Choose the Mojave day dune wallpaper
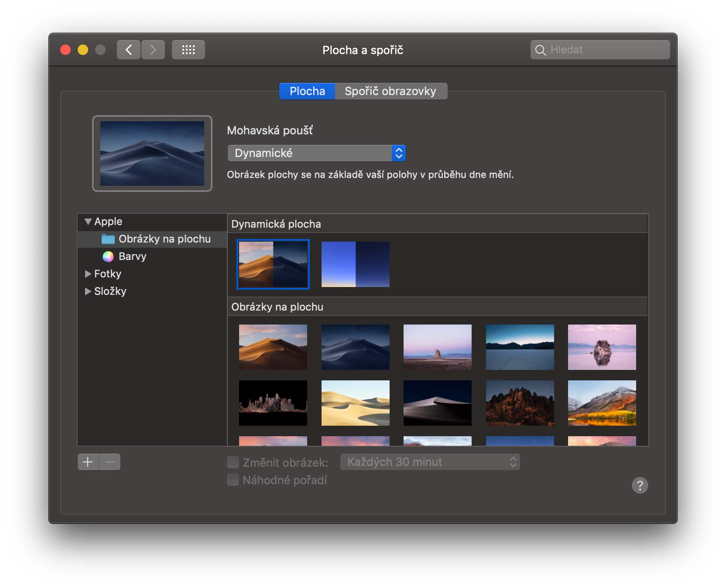 tap(273, 347)
